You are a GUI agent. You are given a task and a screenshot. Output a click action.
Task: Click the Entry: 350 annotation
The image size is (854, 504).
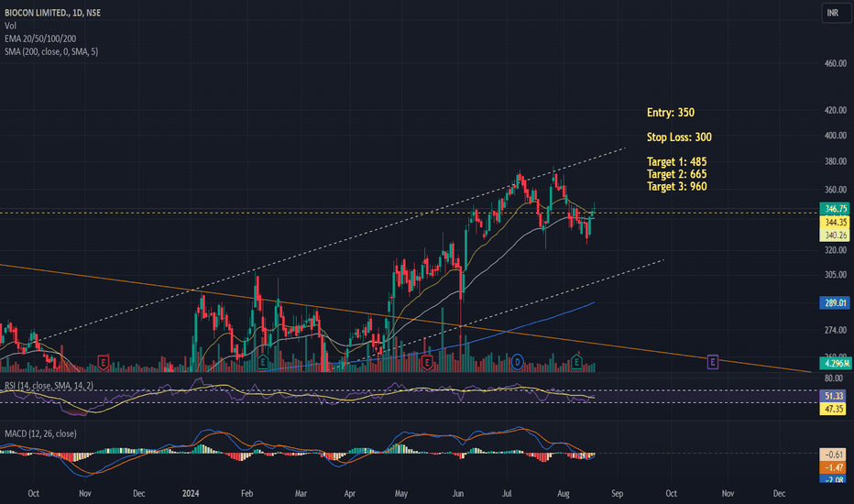(671, 113)
